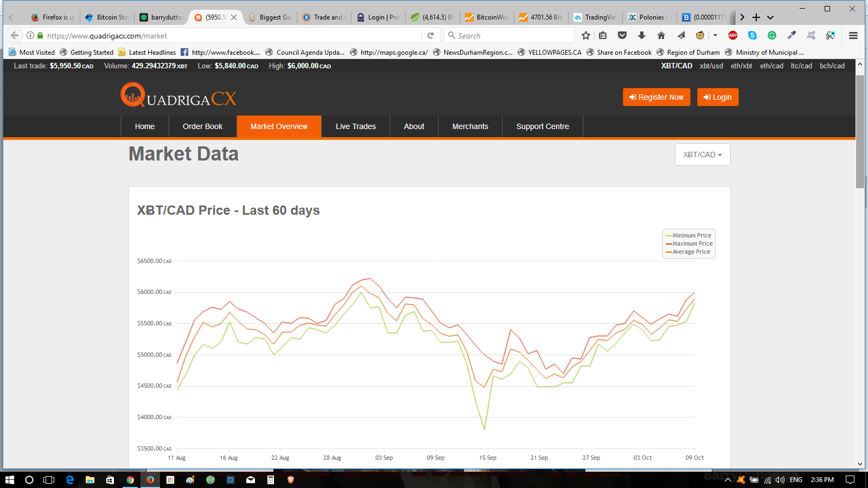Open the Merchants page
868x488 pixels.
(470, 126)
